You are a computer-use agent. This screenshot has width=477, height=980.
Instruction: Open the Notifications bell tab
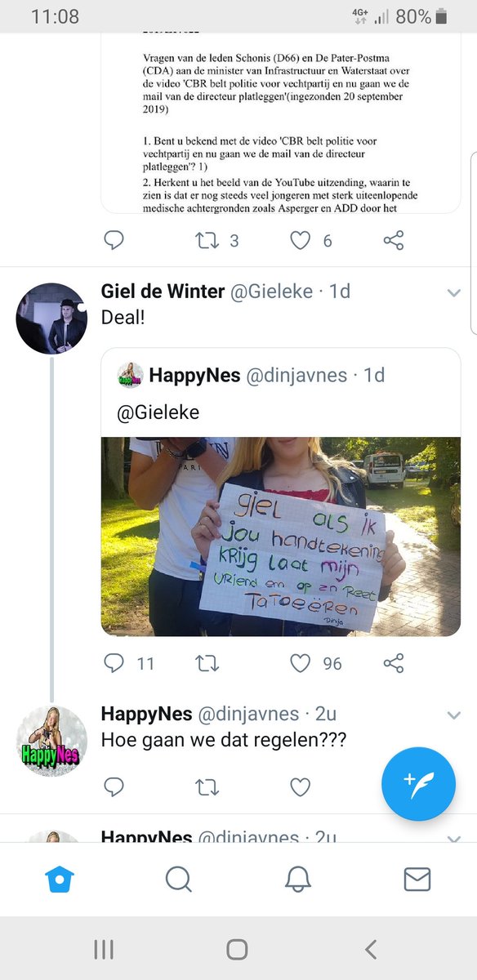tap(298, 879)
